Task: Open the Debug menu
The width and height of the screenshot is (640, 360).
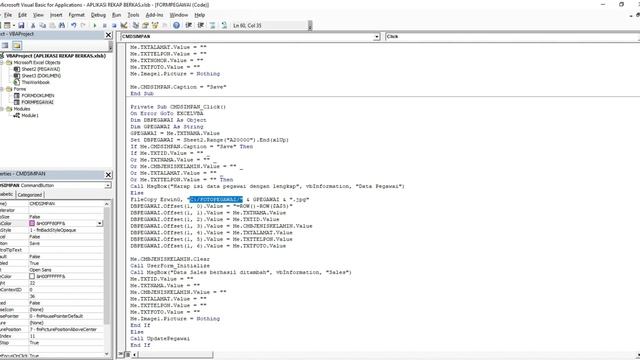Action: [98, 15]
